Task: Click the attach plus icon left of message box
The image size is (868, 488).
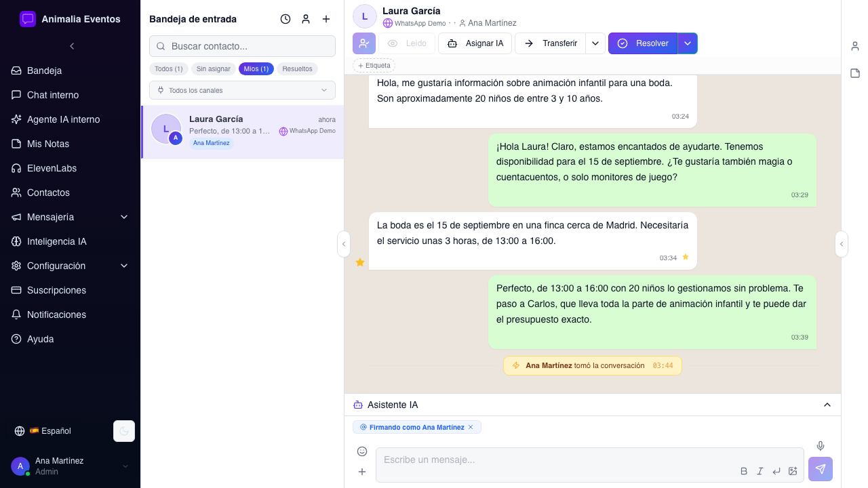Action: (x=362, y=472)
